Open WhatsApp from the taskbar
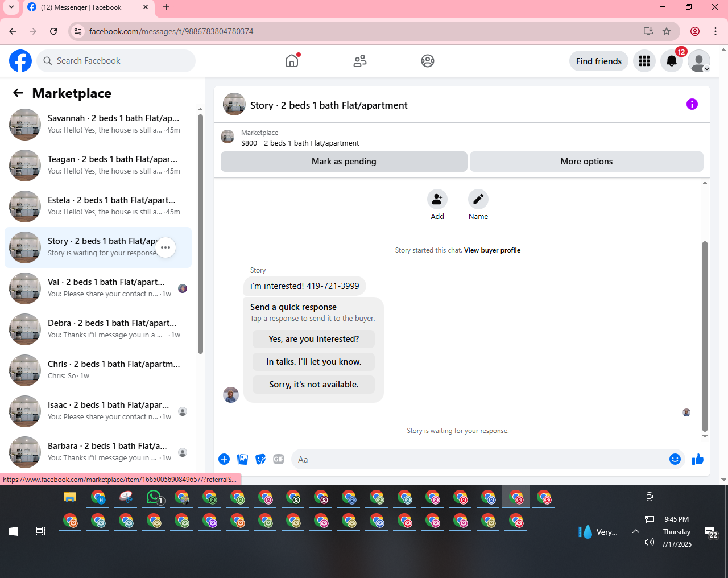This screenshot has height=578, width=728. tap(154, 497)
